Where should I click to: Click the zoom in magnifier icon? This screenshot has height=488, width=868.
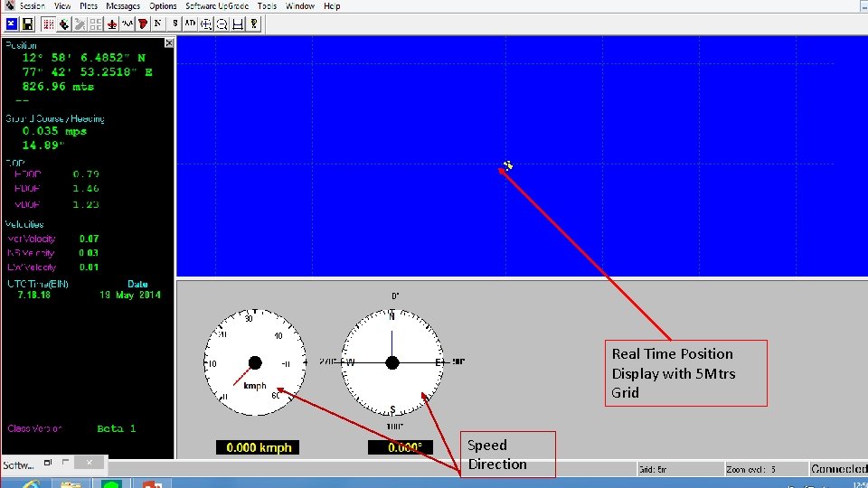[x=206, y=23]
